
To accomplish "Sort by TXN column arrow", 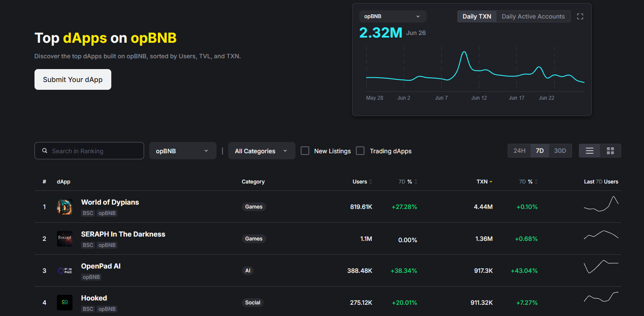I will click(491, 182).
